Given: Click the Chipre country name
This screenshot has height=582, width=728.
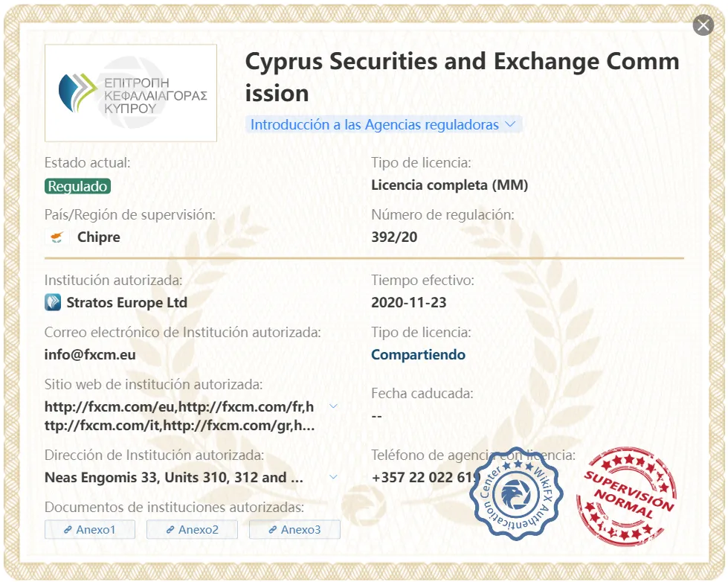Looking at the screenshot, I should [x=98, y=237].
